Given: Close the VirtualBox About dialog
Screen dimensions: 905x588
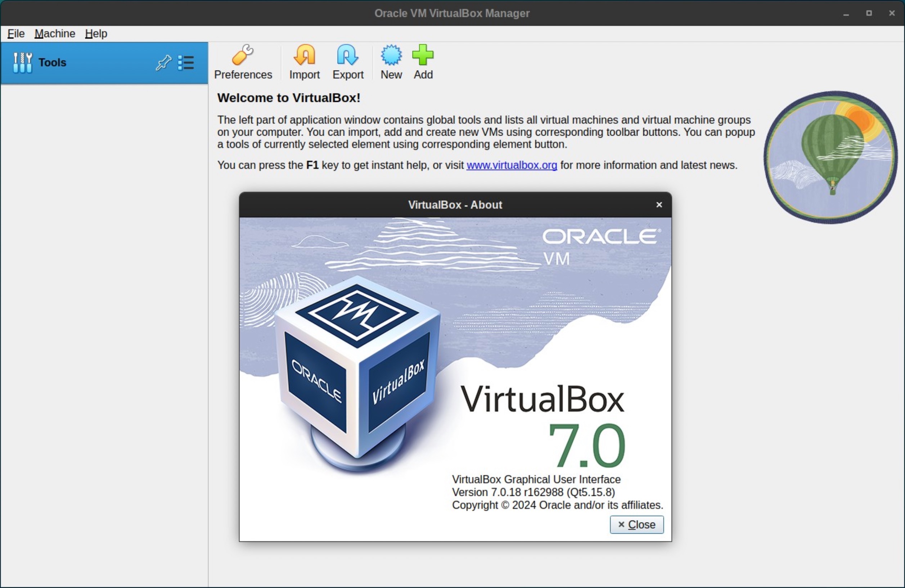Looking at the screenshot, I should (635, 524).
